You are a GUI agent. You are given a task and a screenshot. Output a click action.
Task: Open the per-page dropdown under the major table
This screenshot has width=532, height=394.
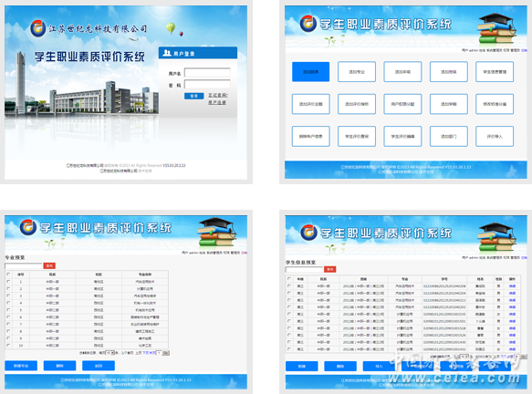[x=110, y=353]
